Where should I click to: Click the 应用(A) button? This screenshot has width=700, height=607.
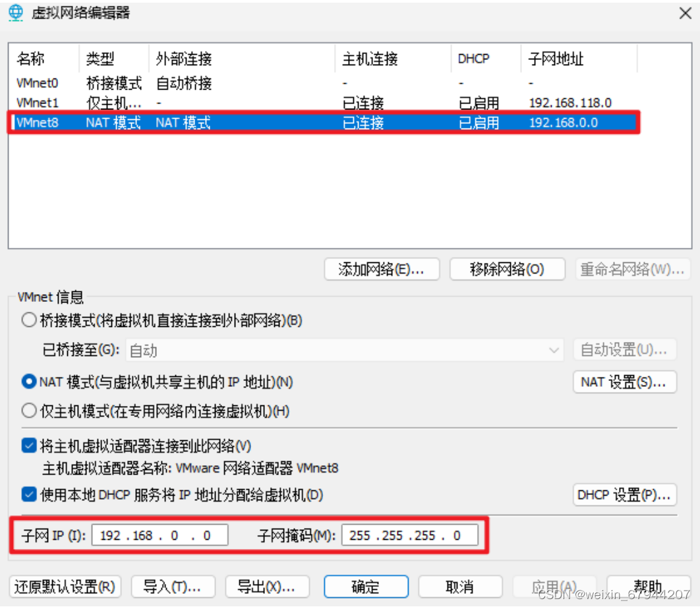[554, 587]
